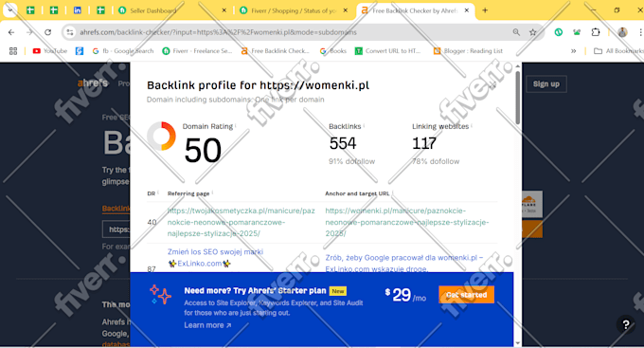This screenshot has width=644, height=348.
Task: Click the DR column header
Action: (152, 193)
